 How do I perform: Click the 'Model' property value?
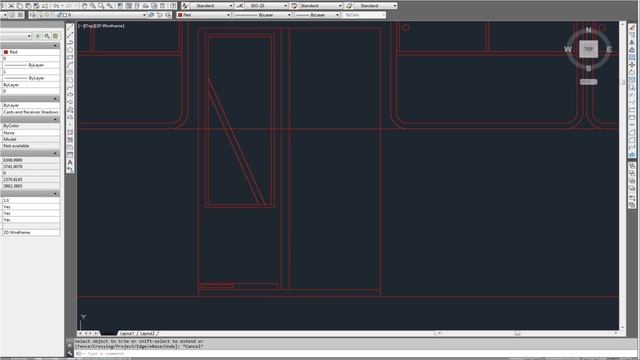coord(31,139)
